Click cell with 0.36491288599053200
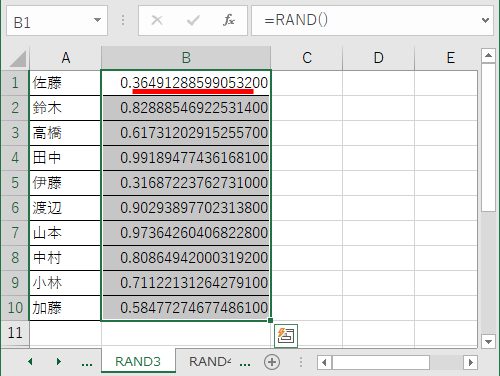The width and height of the screenshot is (500, 376). 186,83
